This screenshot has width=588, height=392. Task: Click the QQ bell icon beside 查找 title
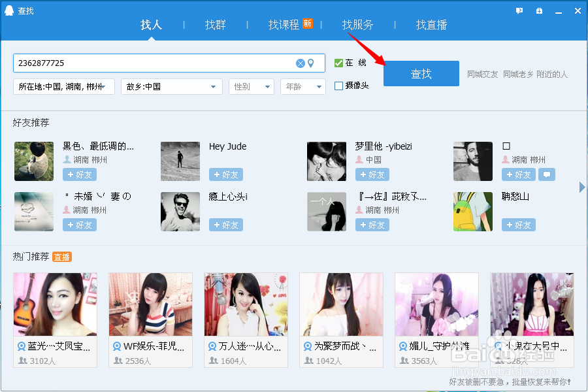click(8, 10)
